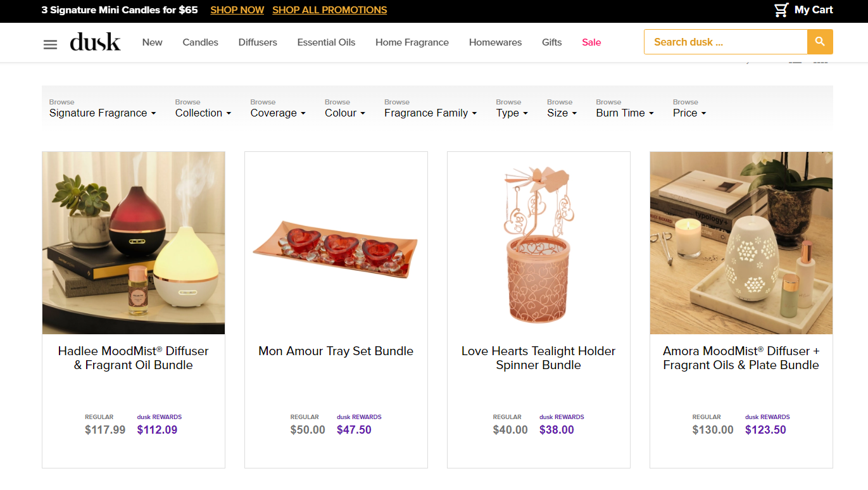Click Hadlee MoodMist Diffuser & Fragrant Oil title
The image size is (868, 490).
click(x=134, y=358)
